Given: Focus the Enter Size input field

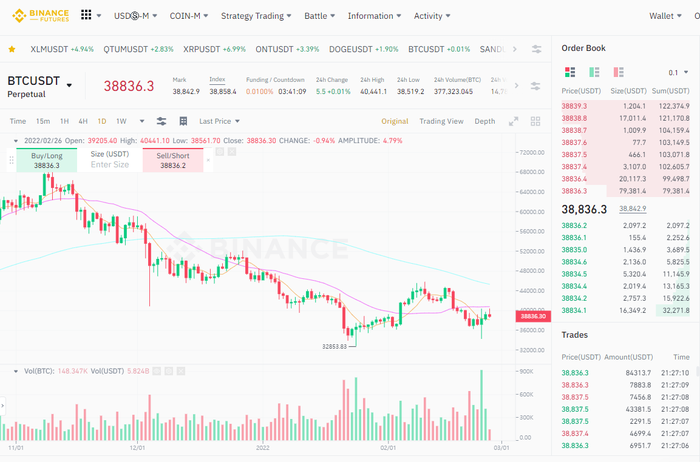Looking at the screenshot, I should pyautogui.click(x=110, y=165).
